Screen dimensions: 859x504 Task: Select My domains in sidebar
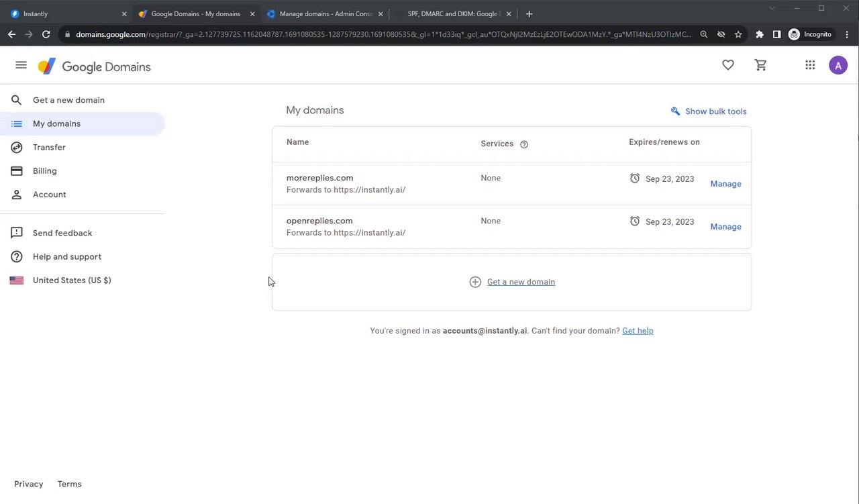tap(82, 123)
